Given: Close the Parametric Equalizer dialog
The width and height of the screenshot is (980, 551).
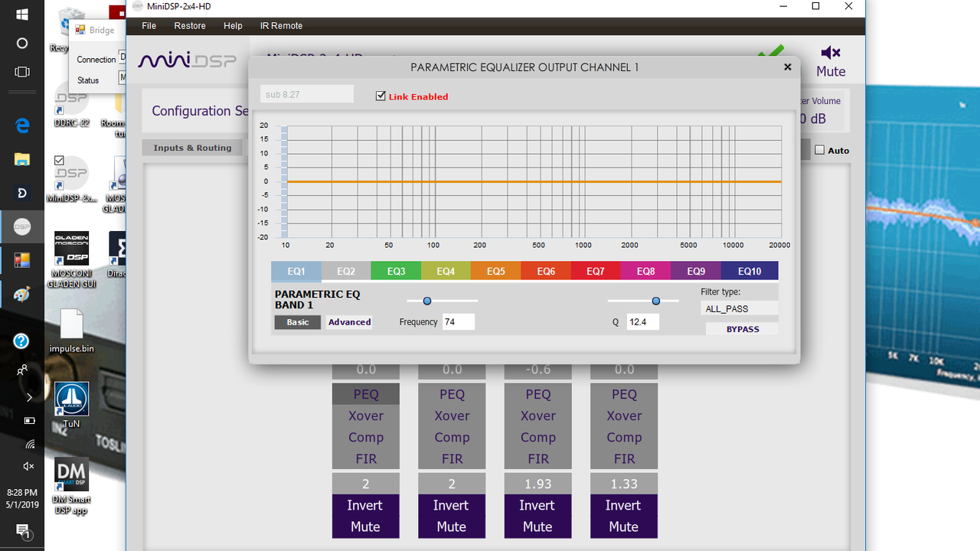Looking at the screenshot, I should coord(787,67).
